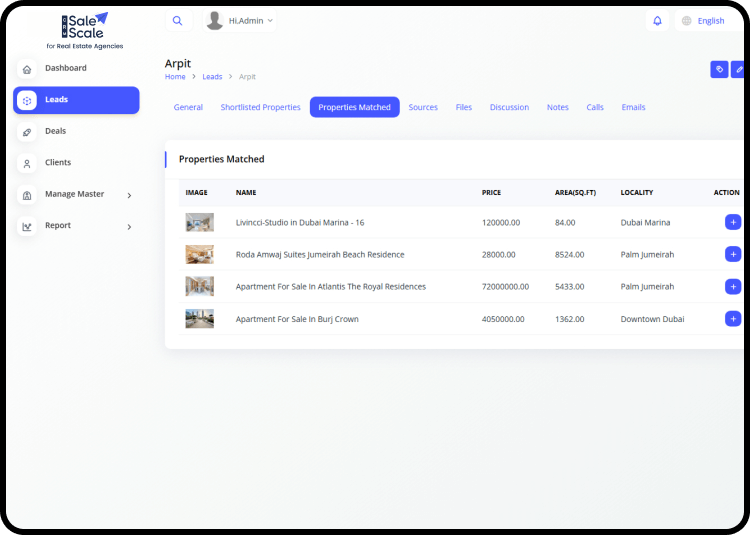Open the notifications bell

click(x=657, y=21)
